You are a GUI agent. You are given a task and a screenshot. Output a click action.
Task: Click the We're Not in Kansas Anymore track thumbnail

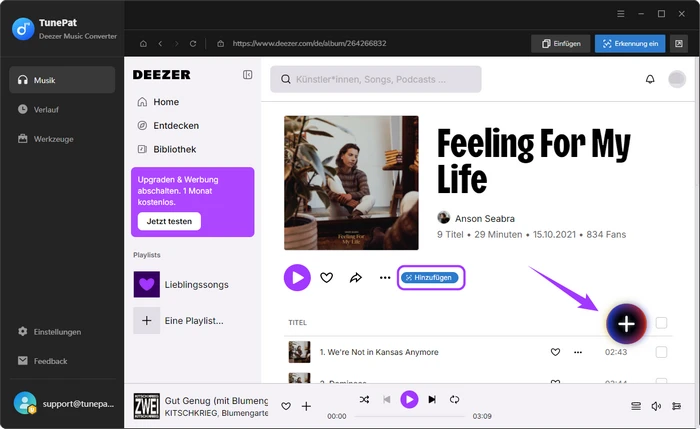tap(300, 352)
